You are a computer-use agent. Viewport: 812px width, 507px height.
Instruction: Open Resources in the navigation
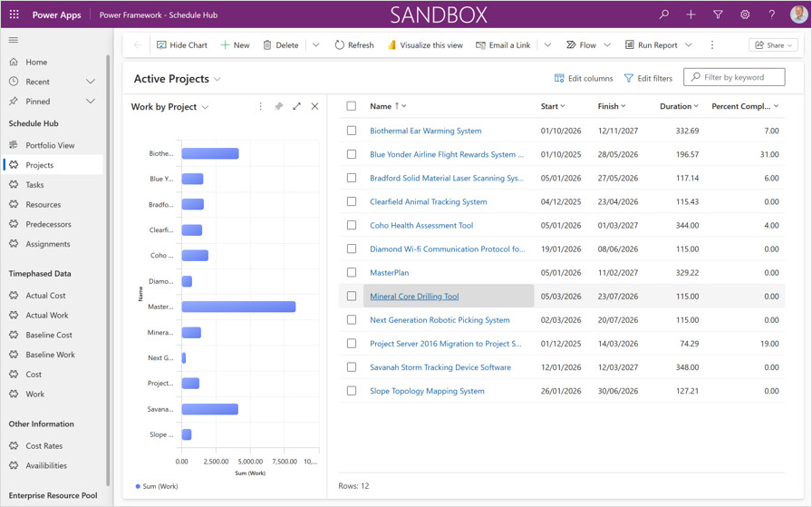pyautogui.click(x=43, y=204)
